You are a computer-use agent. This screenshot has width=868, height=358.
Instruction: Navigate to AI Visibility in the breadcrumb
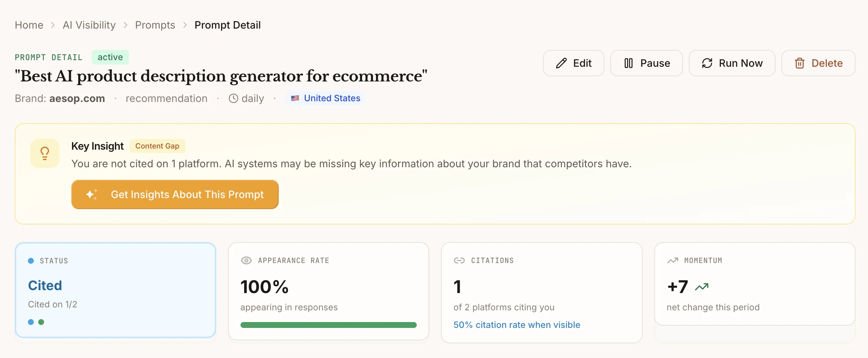[89, 25]
